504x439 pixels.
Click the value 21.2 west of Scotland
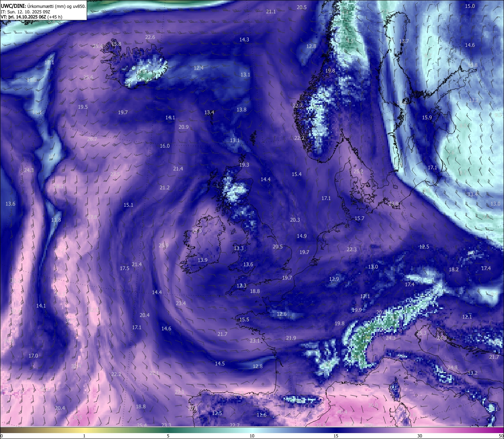pyautogui.click(x=165, y=187)
